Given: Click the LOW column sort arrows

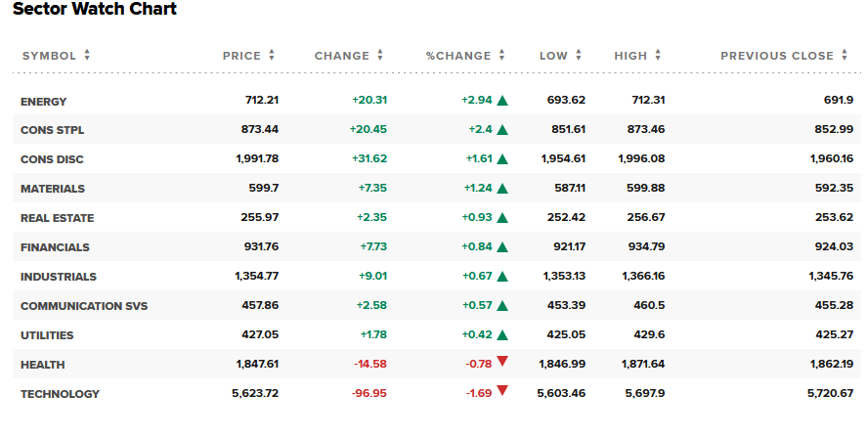Looking at the screenshot, I should click(579, 55).
